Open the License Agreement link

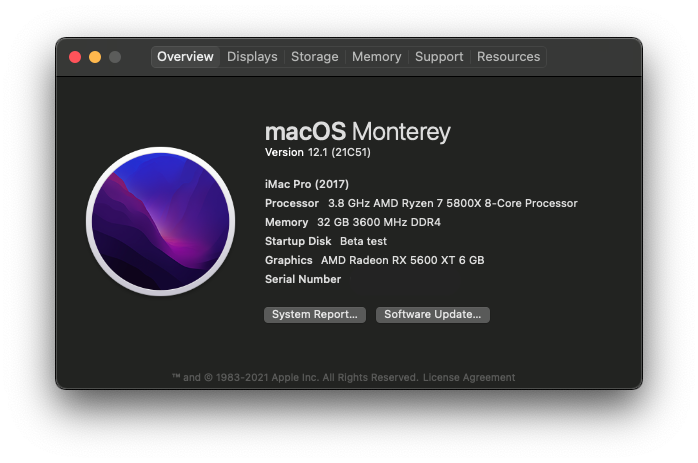(x=469, y=378)
